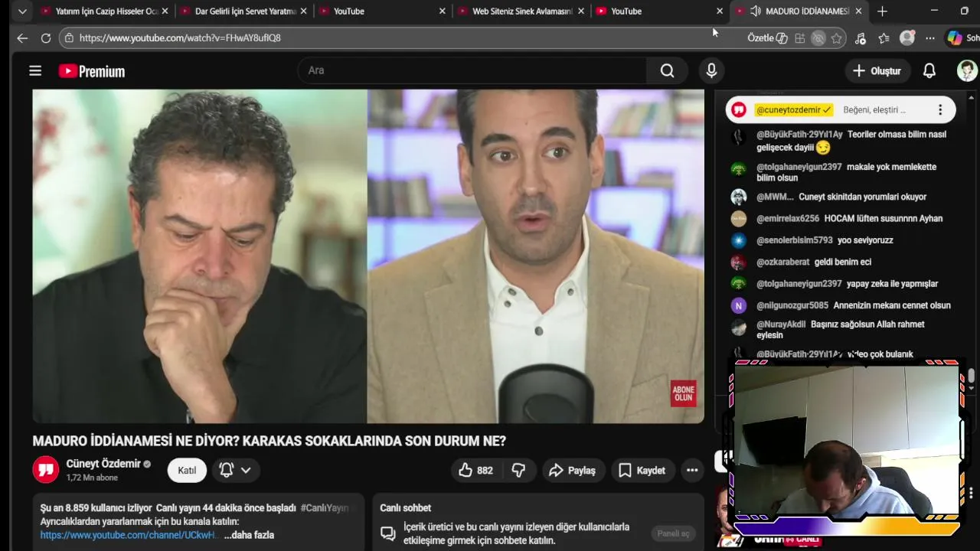980x551 pixels.
Task: Open more actions ellipsis beside Kaydet
Action: click(692, 470)
